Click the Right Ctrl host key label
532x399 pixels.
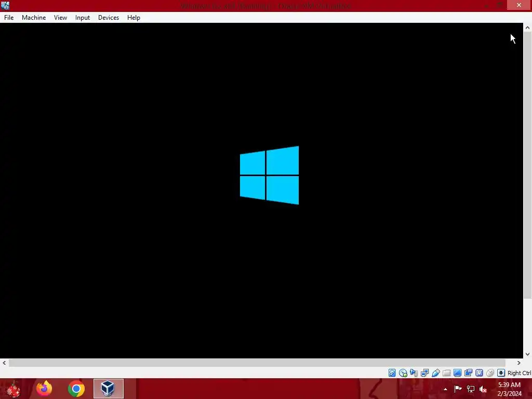point(519,373)
